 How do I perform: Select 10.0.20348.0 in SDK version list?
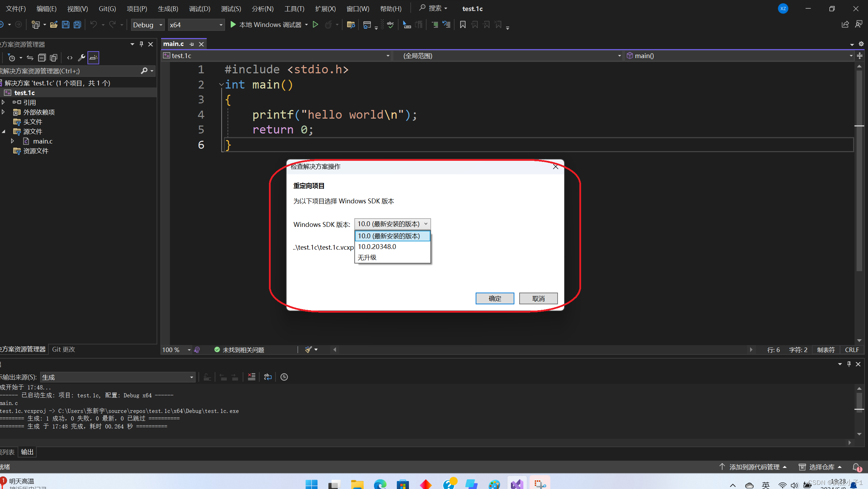(x=377, y=247)
